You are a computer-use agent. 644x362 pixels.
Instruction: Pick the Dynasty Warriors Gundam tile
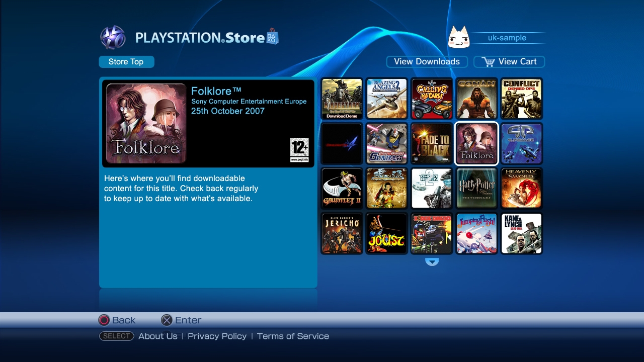[x=387, y=144]
